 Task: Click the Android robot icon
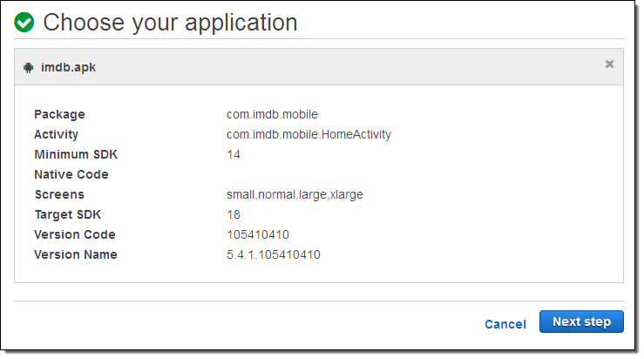[28, 67]
